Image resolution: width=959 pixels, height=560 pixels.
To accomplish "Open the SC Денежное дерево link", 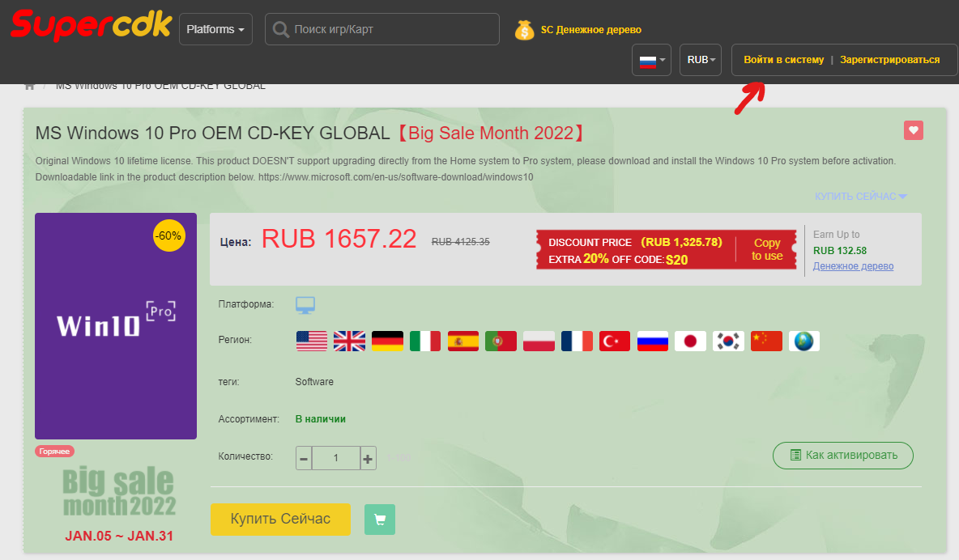I will point(590,29).
